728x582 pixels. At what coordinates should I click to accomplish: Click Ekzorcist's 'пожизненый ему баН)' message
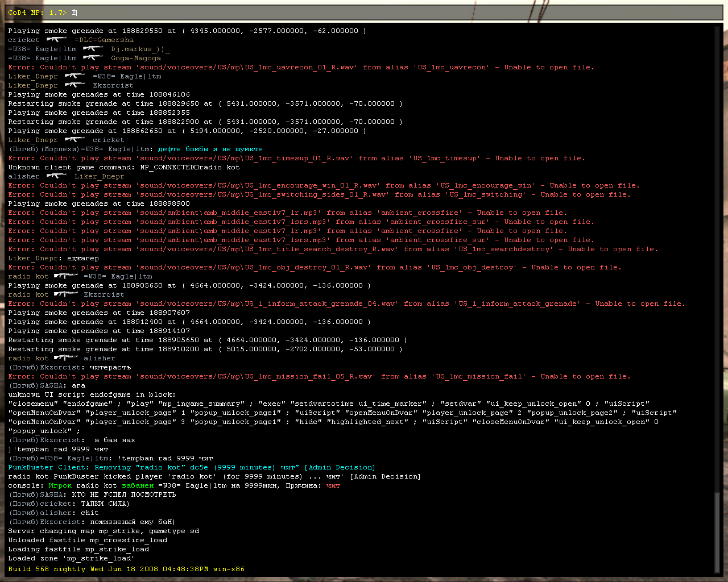click(92, 522)
